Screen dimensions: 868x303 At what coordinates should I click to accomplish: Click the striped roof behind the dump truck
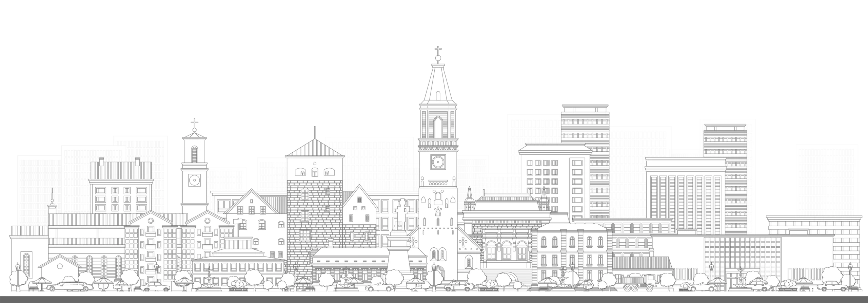[642, 263]
